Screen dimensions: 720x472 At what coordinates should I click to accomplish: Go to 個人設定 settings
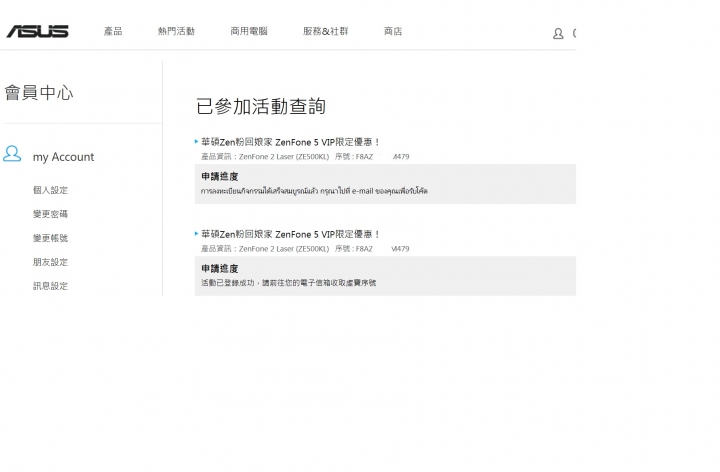tap(51, 190)
